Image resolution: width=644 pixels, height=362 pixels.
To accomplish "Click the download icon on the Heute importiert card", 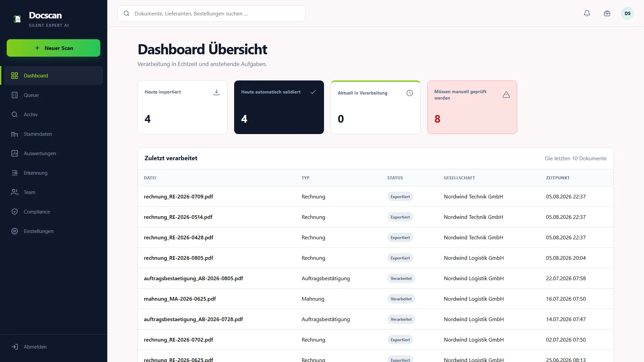I will [x=217, y=92].
